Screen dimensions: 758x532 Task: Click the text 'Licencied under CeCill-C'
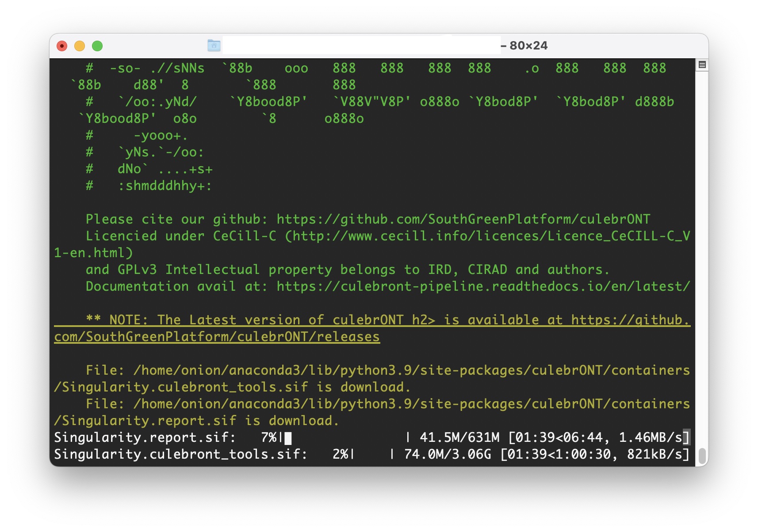tap(181, 236)
